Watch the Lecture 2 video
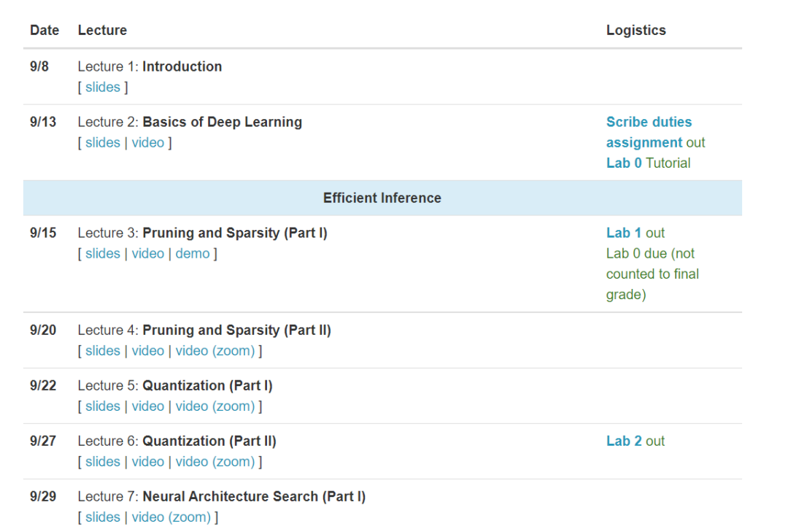Image resolution: width=788 pixels, height=532 pixels. click(x=147, y=142)
